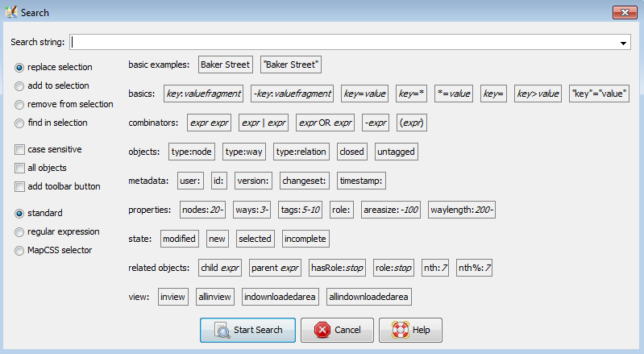Insert quoted "Baker Street" example
This screenshot has width=644, height=354.
291,65
